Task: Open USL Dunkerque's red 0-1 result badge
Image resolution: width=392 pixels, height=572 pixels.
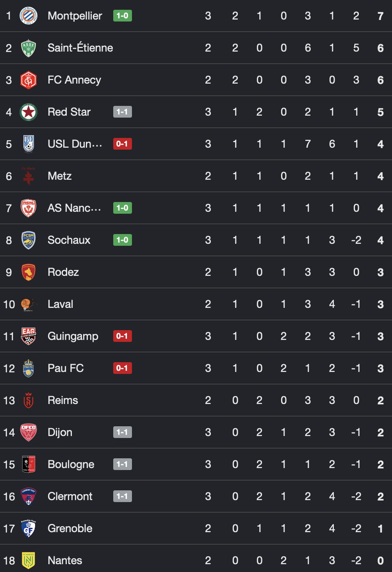Action: 123,144
